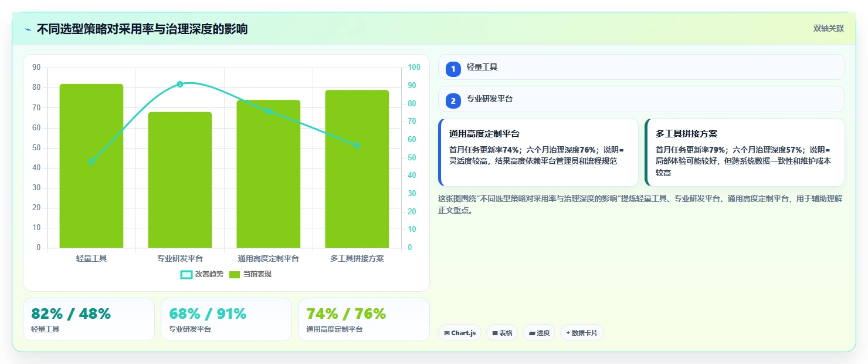This screenshot has width=868, height=364.
Task: Click line data point on 轻量工具 bar
Action: (x=91, y=161)
